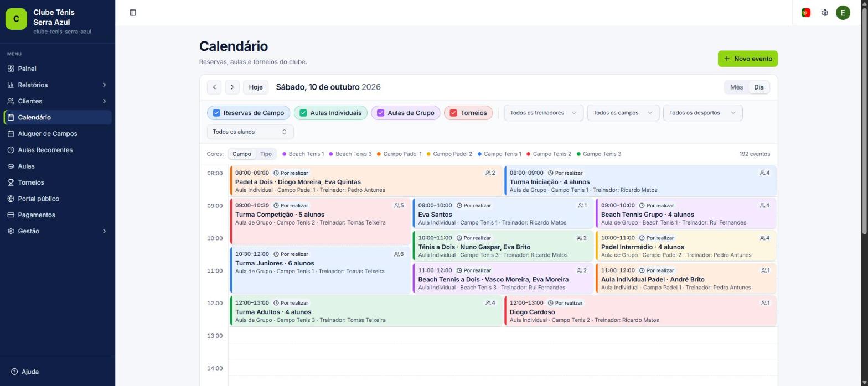
Task: Go to previous day arrow
Action: (x=214, y=87)
